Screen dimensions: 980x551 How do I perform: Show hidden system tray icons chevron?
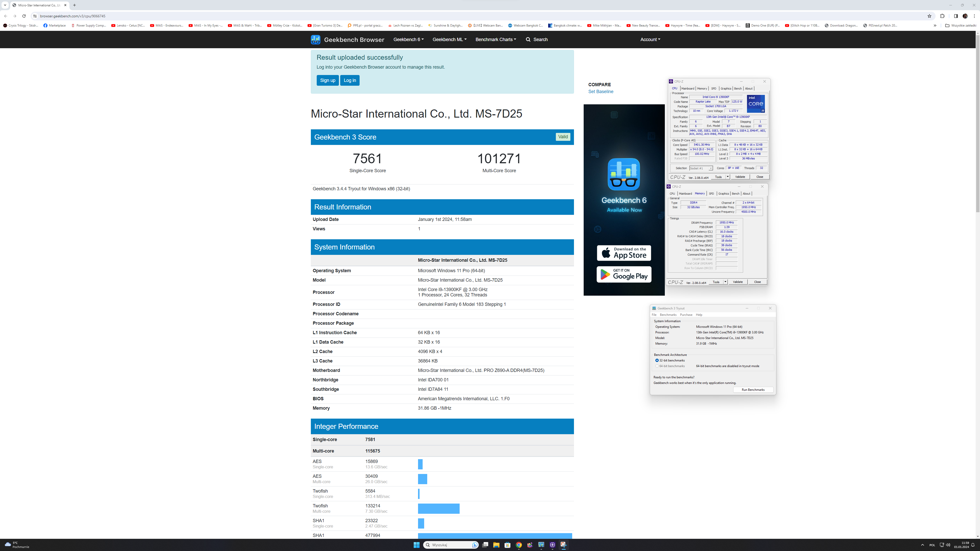(x=923, y=545)
